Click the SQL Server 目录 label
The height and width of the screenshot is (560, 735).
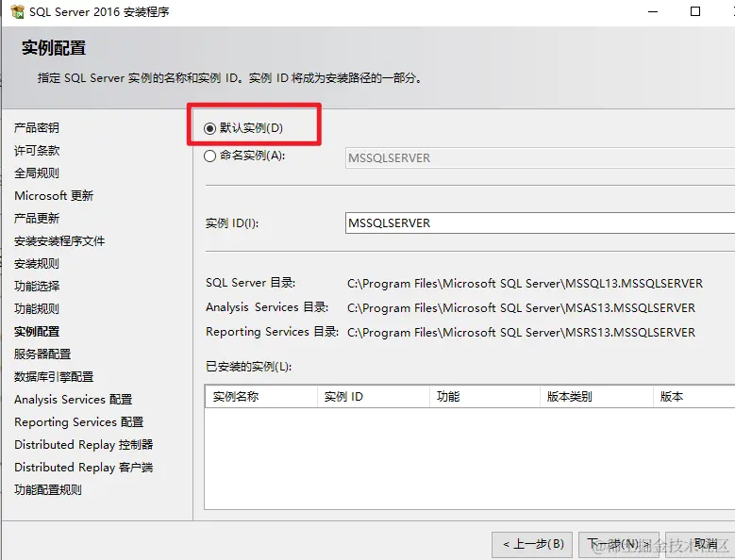[x=250, y=283]
